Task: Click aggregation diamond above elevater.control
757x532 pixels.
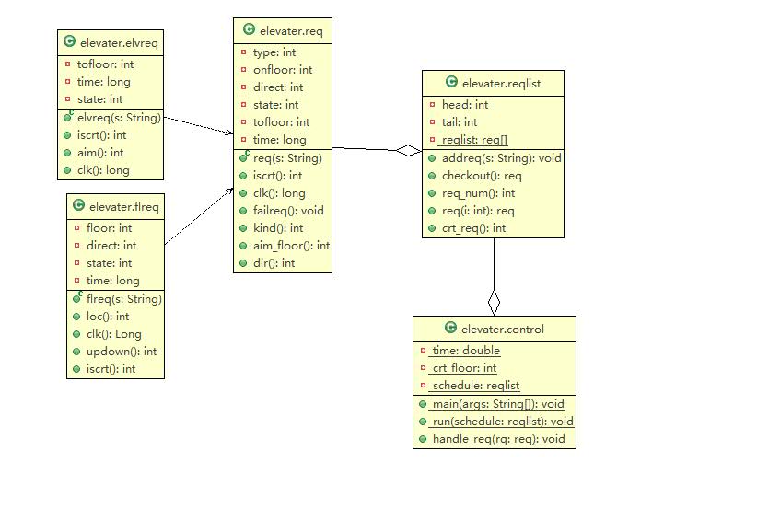Action: (494, 303)
